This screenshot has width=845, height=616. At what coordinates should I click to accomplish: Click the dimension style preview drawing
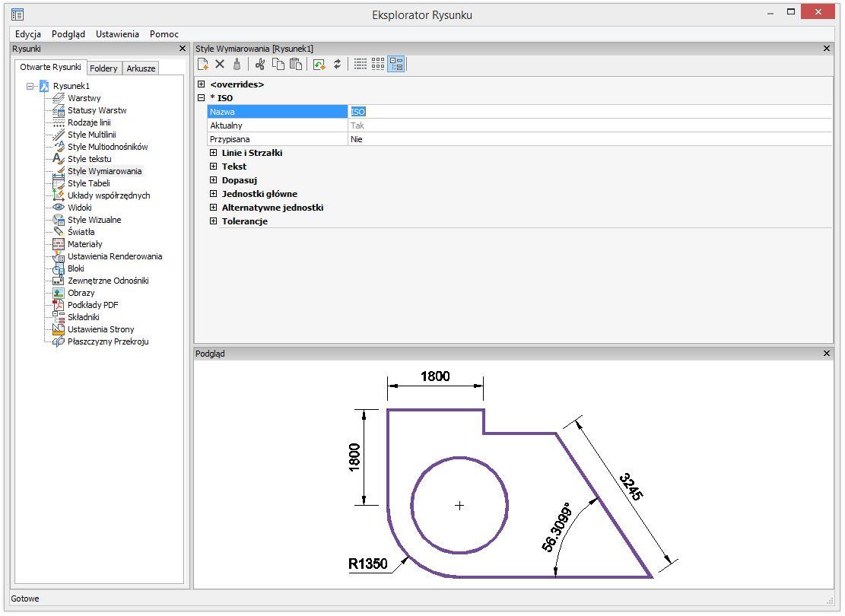(x=512, y=475)
